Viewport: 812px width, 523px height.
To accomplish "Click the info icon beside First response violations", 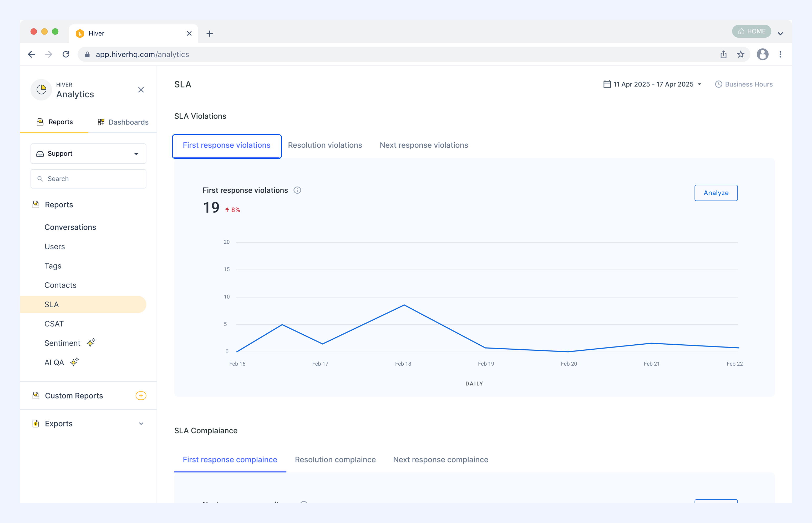I will pyautogui.click(x=297, y=190).
